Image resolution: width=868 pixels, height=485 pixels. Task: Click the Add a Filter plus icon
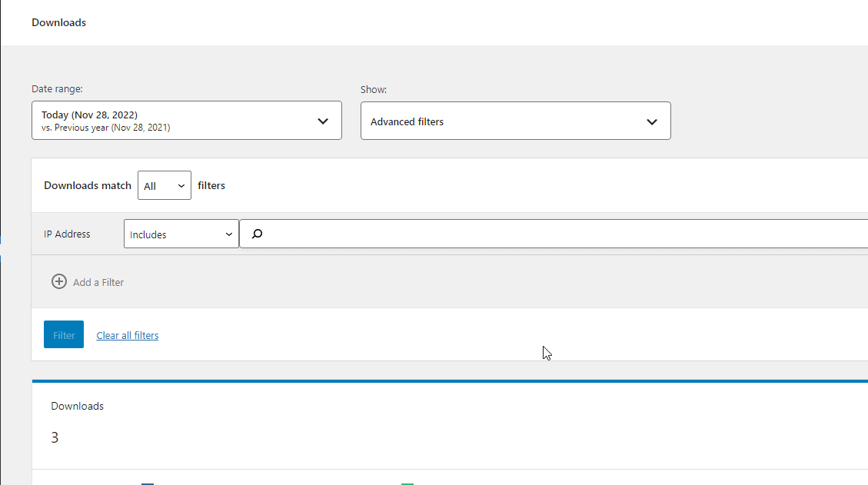tap(59, 281)
